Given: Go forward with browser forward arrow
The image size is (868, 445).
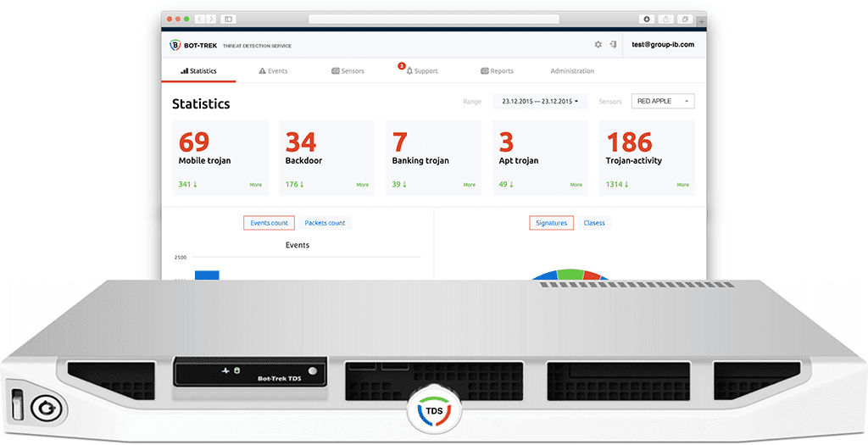Looking at the screenshot, I should (210, 19).
